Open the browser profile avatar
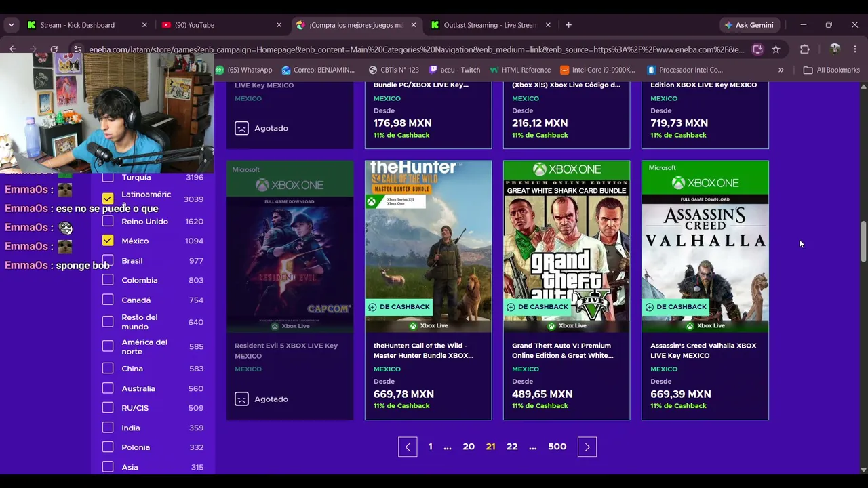The width and height of the screenshot is (868, 488). point(835,49)
